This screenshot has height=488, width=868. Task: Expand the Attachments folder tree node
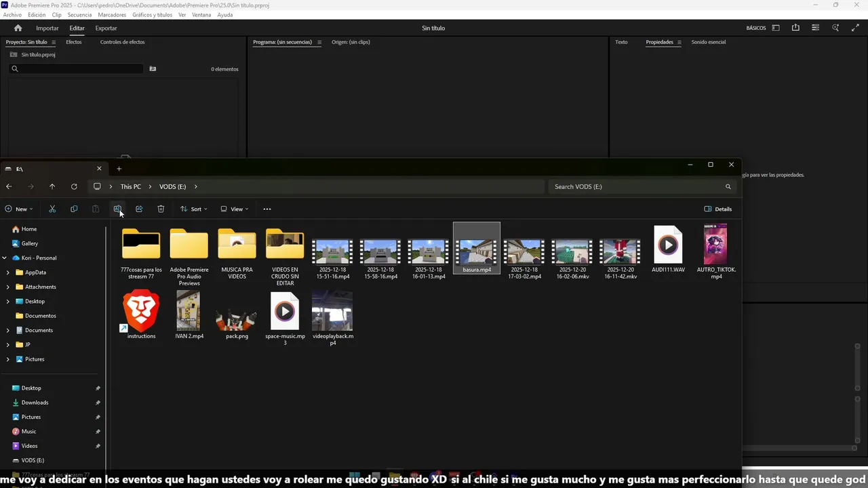pyautogui.click(x=8, y=287)
